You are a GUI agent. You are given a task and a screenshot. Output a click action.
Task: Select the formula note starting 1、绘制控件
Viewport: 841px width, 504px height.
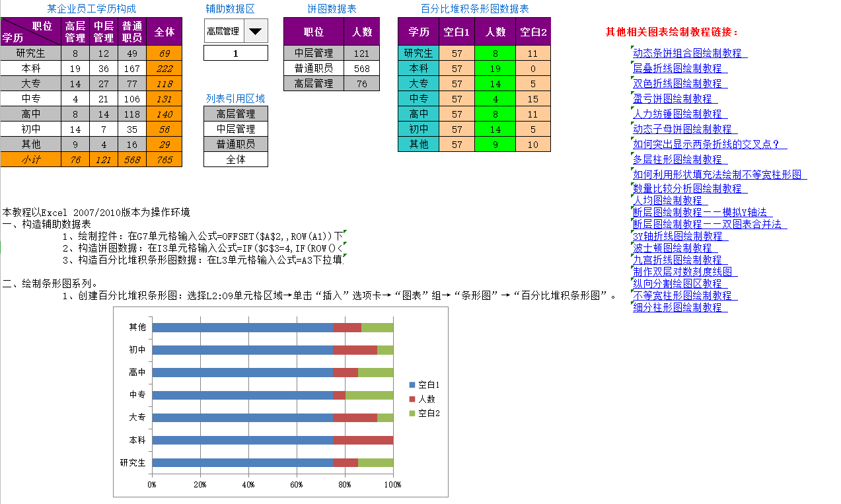click(203, 236)
